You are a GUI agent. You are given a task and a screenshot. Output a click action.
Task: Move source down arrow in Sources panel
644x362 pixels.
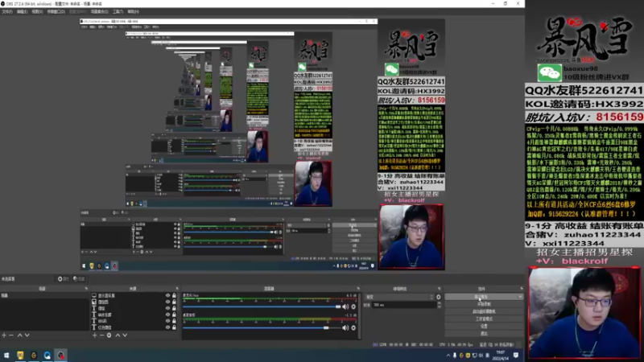125,335
